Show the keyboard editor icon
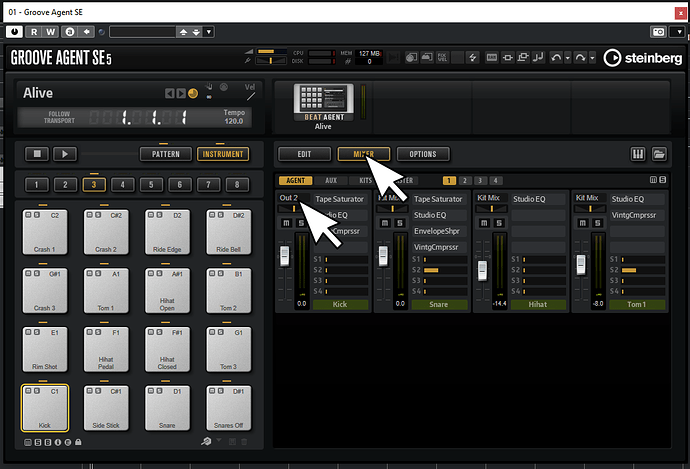The width and height of the screenshot is (690, 469). click(x=638, y=154)
